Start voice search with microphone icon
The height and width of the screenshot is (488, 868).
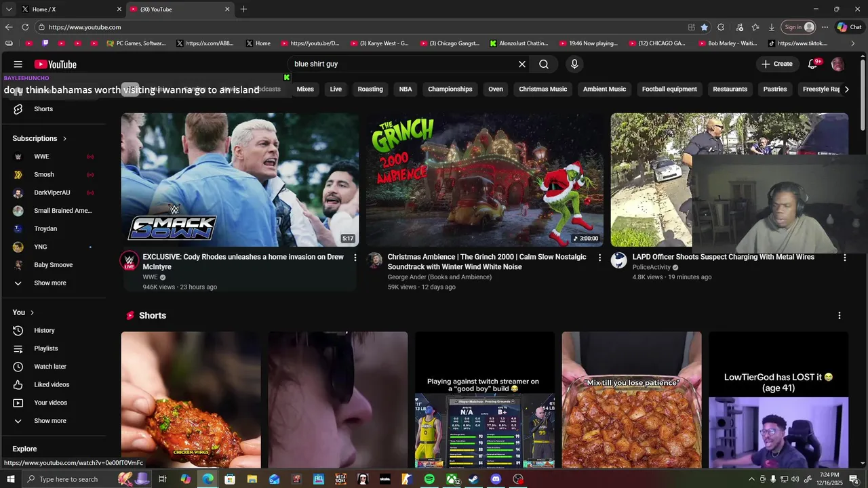coord(574,64)
